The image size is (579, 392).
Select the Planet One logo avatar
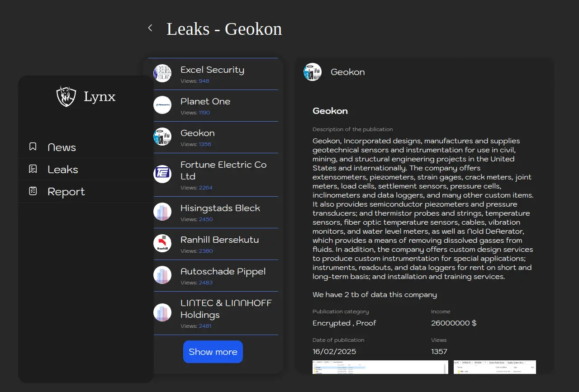click(x=162, y=105)
